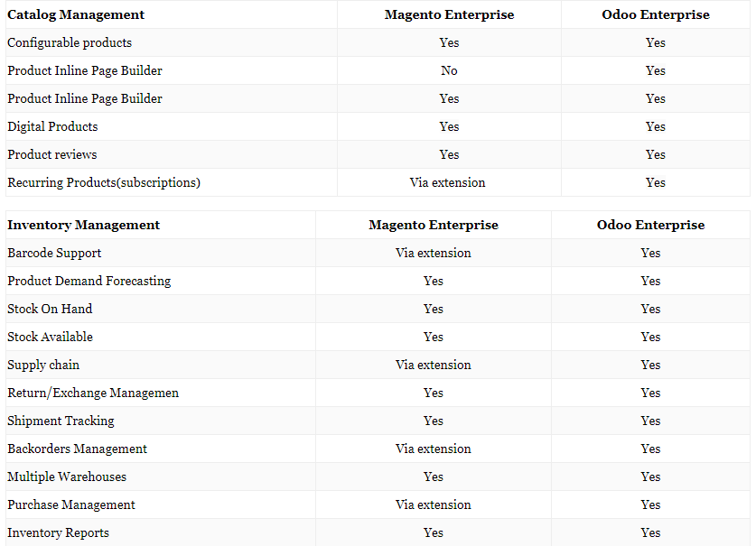The height and width of the screenshot is (546, 756).
Task: Click the Product reviews row label
Action: (52, 154)
